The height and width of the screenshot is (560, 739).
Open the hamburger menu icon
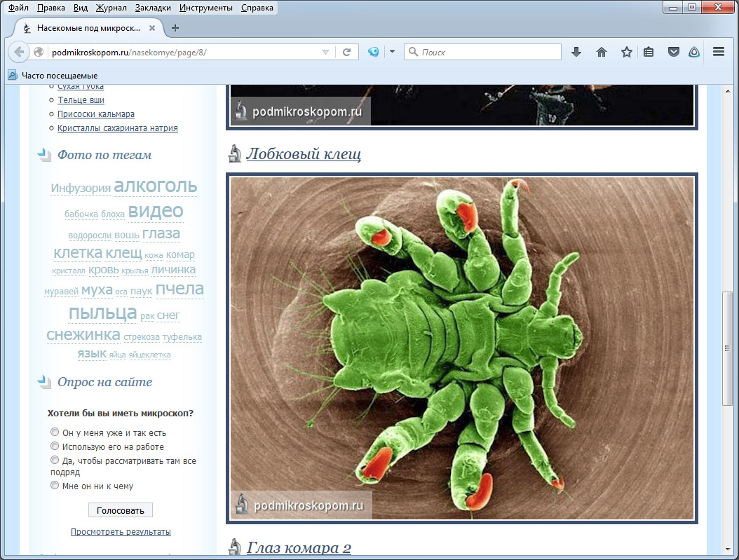click(718, 52)
